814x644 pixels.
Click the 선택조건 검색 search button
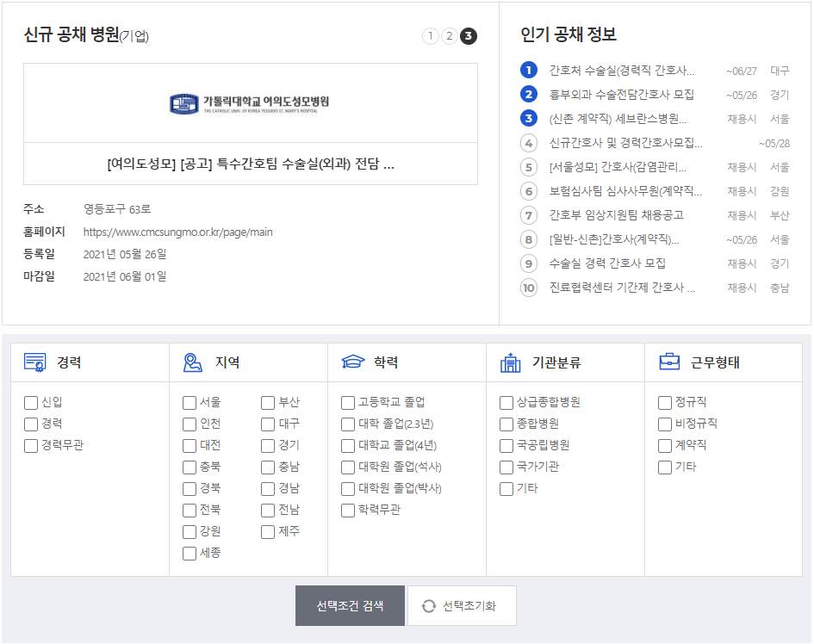click(x=350, y=605)
